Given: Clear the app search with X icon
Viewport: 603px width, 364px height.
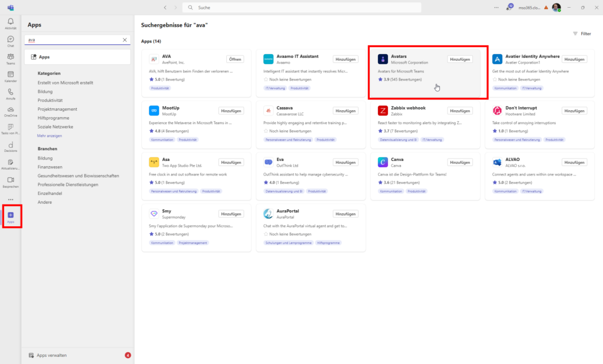Looking at the screenshot, I should point(125,39).
